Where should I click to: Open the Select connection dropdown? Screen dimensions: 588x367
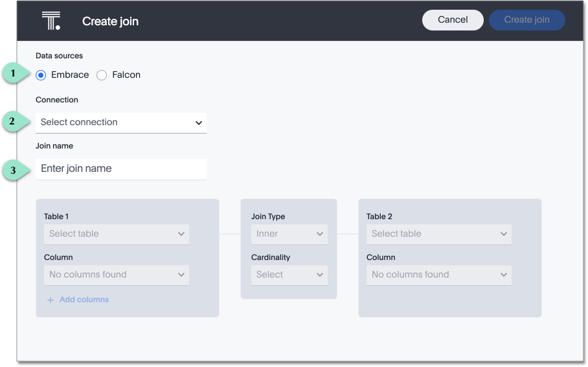tap(120, 123)
